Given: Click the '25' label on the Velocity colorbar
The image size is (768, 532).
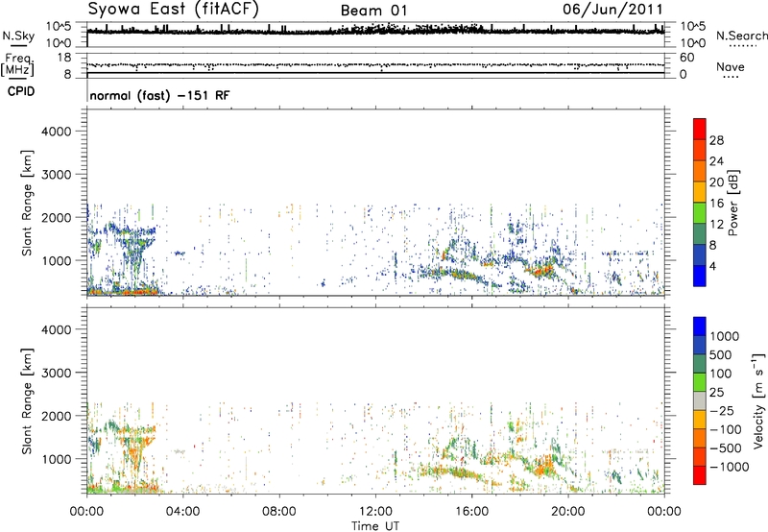Looking at the screenshot, I should point(717,393).
